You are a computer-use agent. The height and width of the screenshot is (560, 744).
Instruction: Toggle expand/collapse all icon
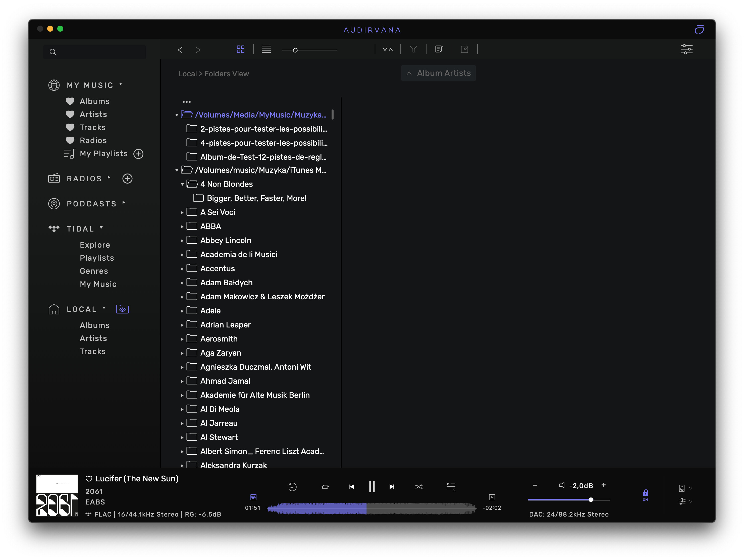click(388, 49)
